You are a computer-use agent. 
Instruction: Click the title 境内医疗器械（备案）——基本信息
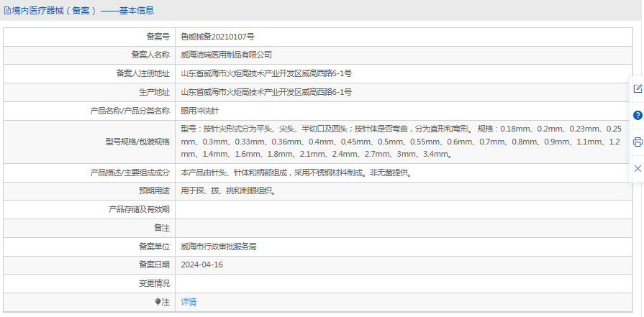[x=83, y=11]
